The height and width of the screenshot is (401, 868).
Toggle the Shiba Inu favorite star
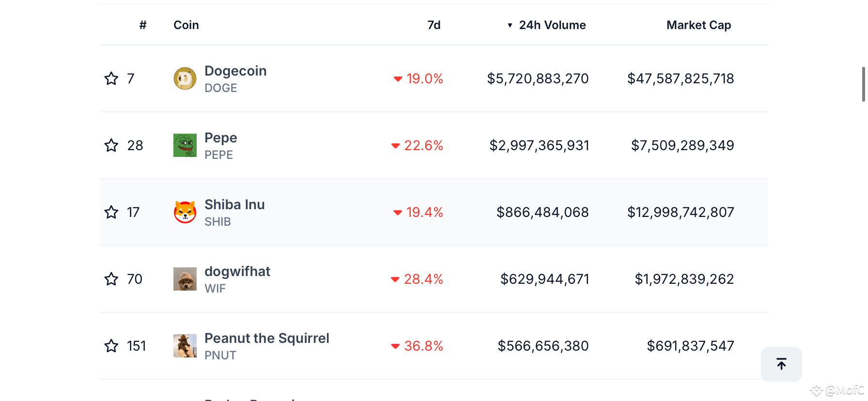(111, 212)
